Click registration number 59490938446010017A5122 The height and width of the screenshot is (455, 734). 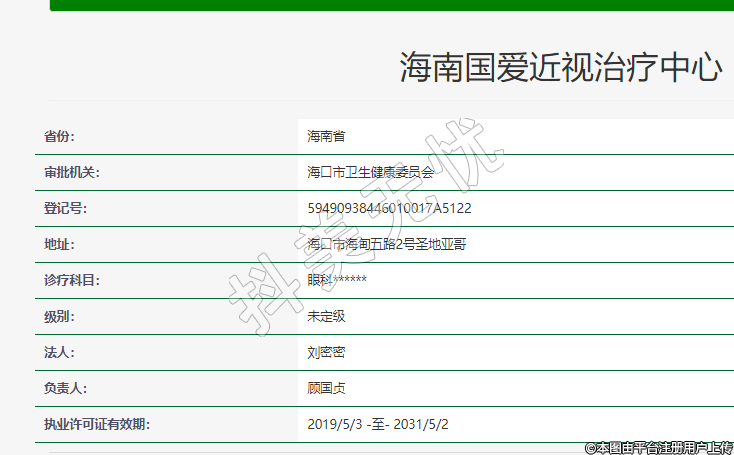click(389, 208)
